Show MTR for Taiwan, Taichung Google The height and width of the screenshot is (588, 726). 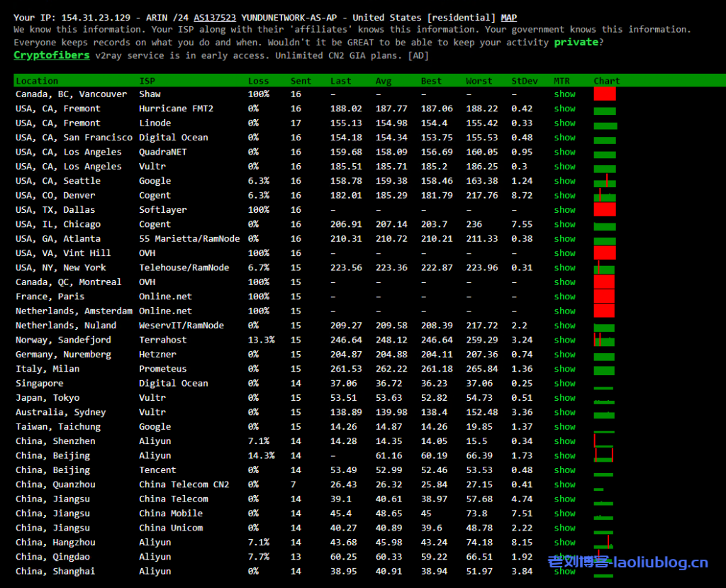point(564,427)
